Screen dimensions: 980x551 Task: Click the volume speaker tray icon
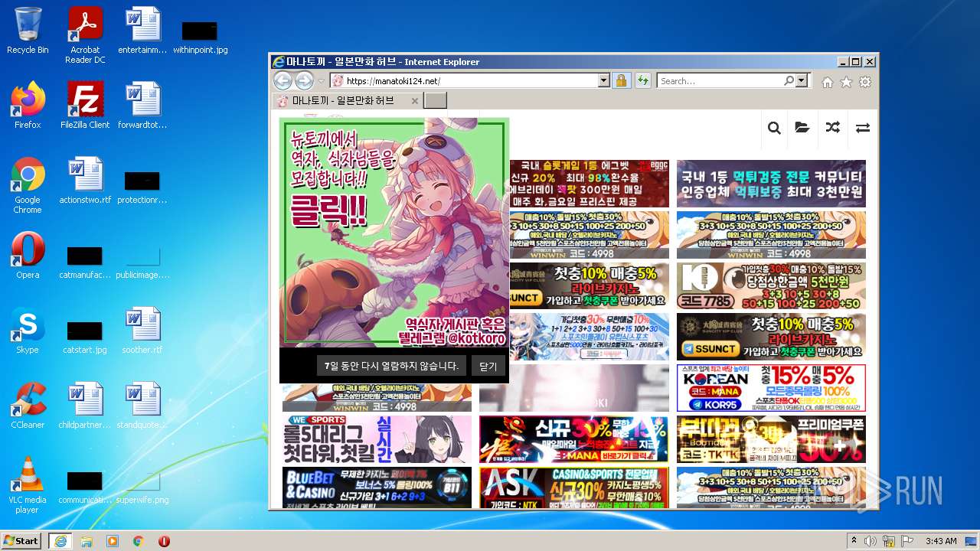tap(871, 541)
